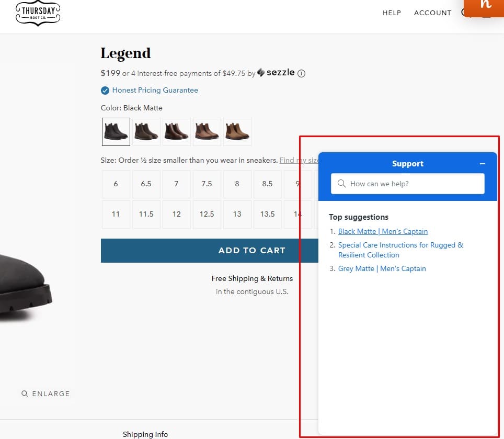Choose size 6
Image resolution: width=504 pixels, height=439 pixels.
point(116,184)
